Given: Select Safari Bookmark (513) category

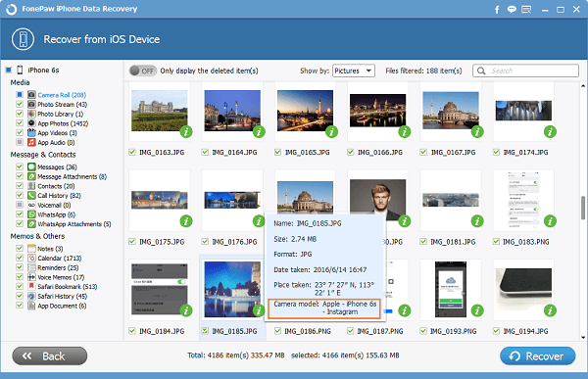Looking at the screenshot, I should [x=68, y=286].
